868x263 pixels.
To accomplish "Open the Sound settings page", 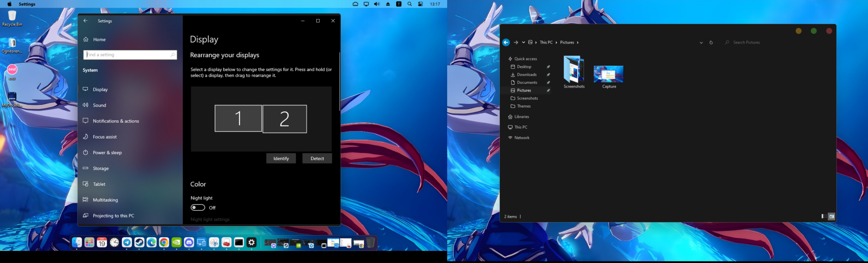I will (x=100, y=105).
